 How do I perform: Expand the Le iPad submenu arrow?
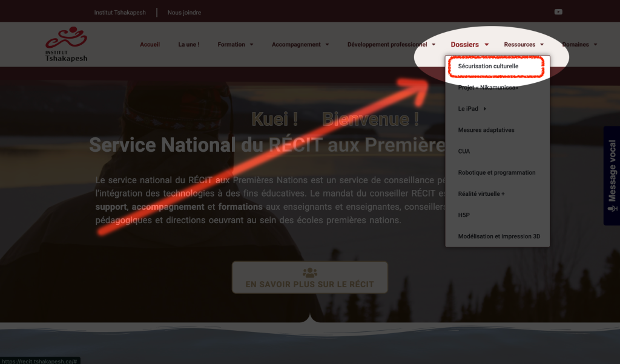[x=484, y=109]
